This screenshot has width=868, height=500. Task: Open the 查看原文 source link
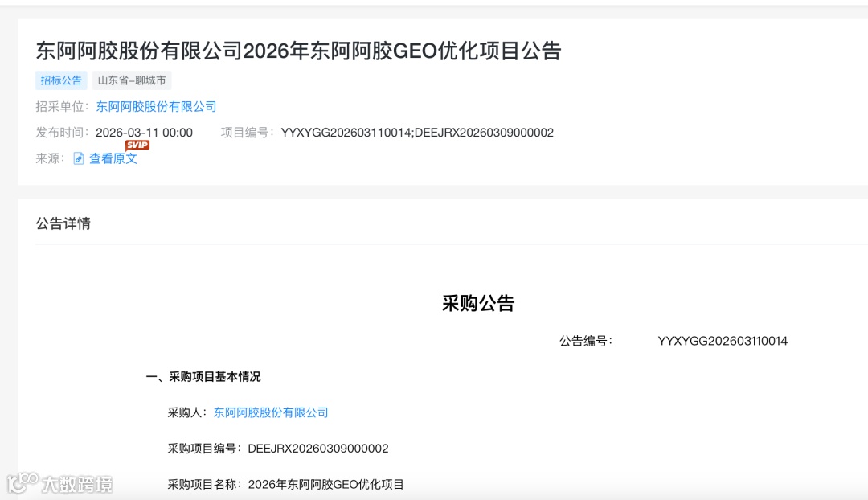(113, 159)
